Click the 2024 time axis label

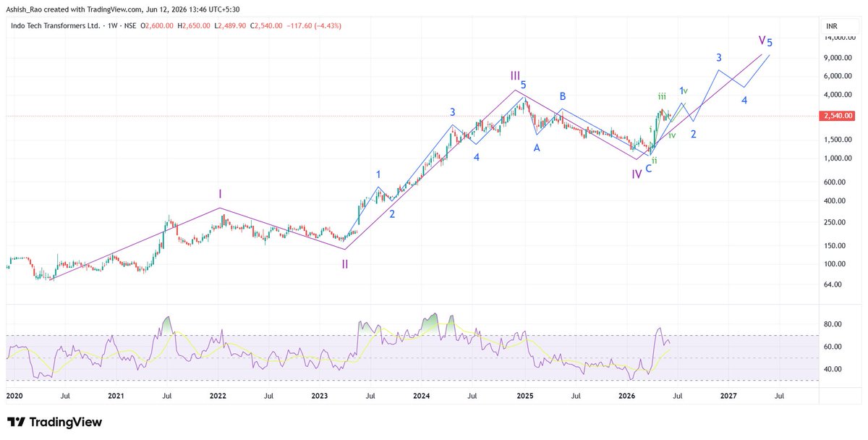(422, 396)
